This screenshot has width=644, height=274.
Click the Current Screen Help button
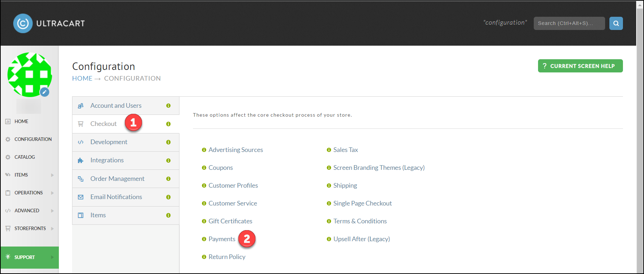580,66
